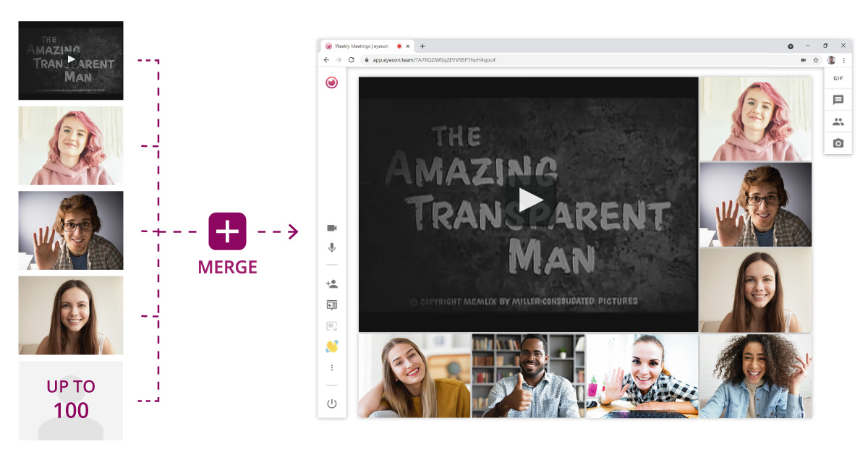868x460 pixels.
Task: Click waving woman in plaid shirt tile
Action: pos(642,375)
